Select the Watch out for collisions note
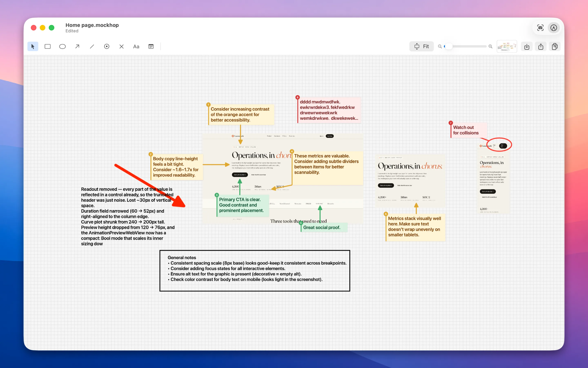Image resolution: width=588 pixels, height=368 pixels. [x=469, y=130]
